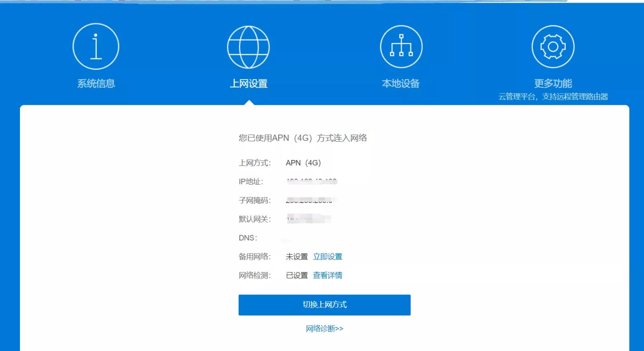Open the 网络诊断>> link

tap(324, 329)
